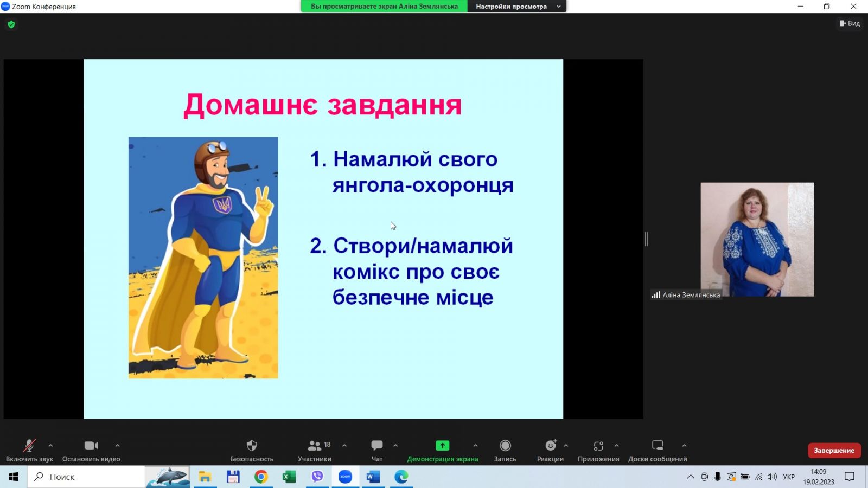
Task: Expand arrow next to Реакции
Action: point(566,446)
